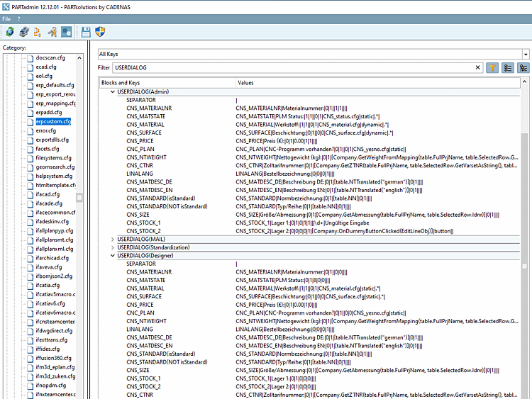
Task: Select CNS_PRICE key under USERDIALOG(Admin)
Action: click(140, 141)
